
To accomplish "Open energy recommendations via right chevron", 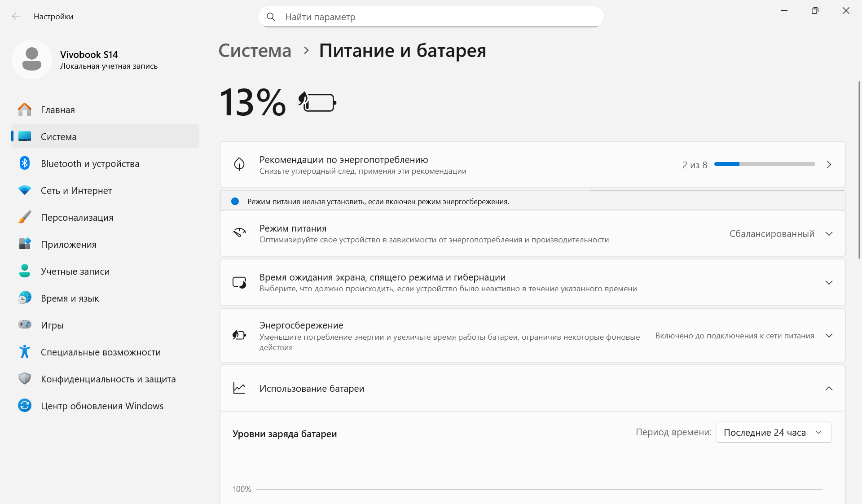I will tap(829, 165).
